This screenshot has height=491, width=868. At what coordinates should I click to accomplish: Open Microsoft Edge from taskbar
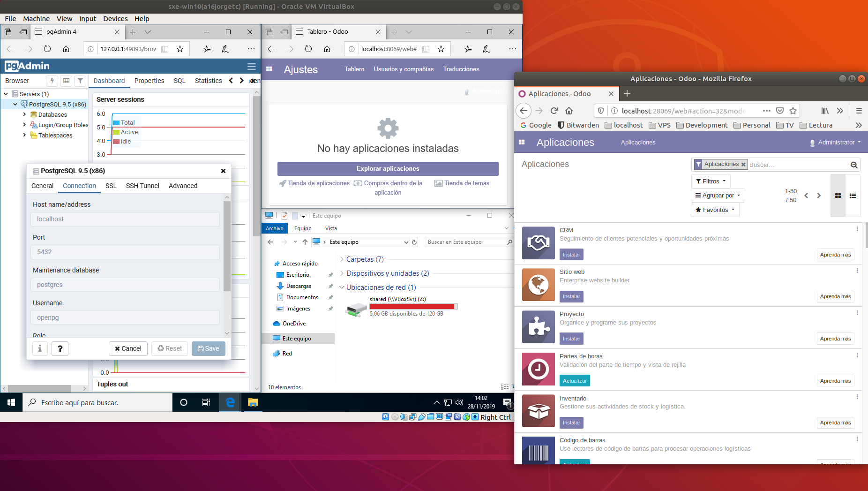pyautogui.click(x=230, y=402)
